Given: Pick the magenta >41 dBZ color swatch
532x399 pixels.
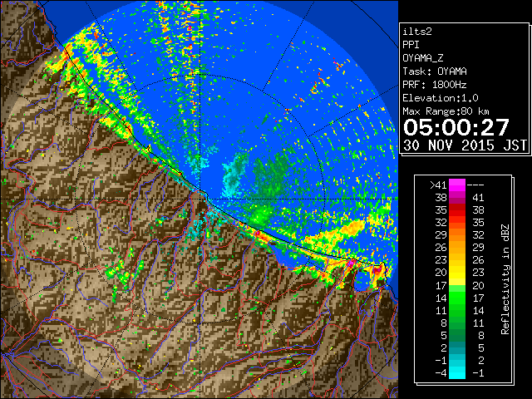Looking at the screenshot, I should (x=457, y=185).
